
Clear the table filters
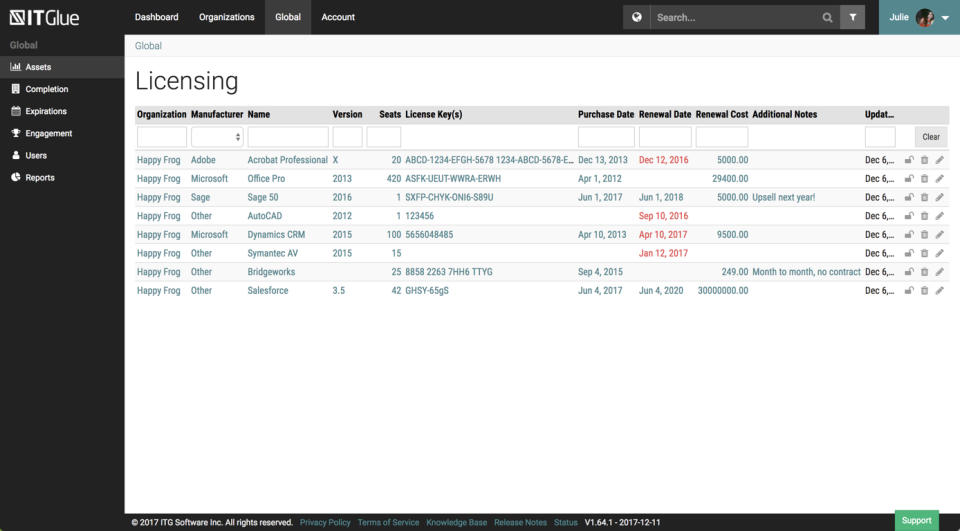931,137
